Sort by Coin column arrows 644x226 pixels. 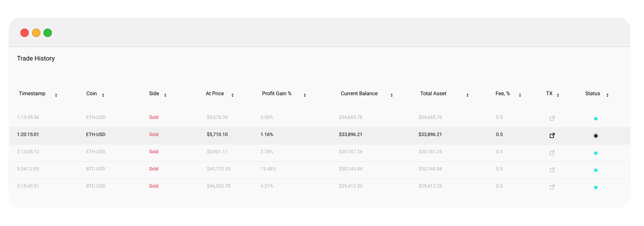[x=103, y=95]
